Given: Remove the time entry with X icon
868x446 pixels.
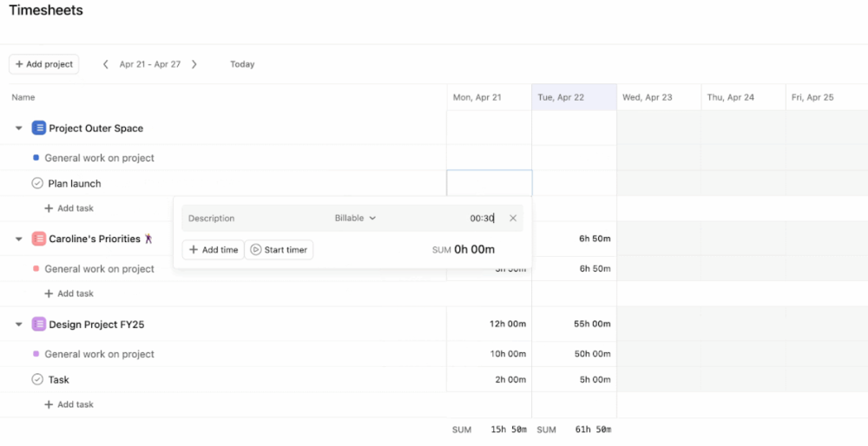Looking at the screenshot, I should (513, 219).
